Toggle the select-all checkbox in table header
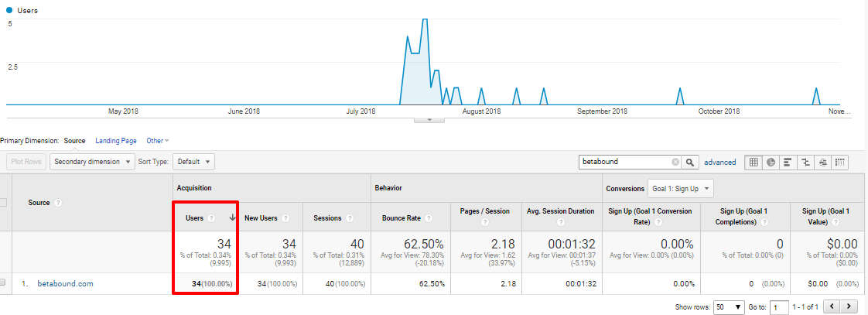Image resolution: width=868 pixels, height=315 pixels. point(3,203)
